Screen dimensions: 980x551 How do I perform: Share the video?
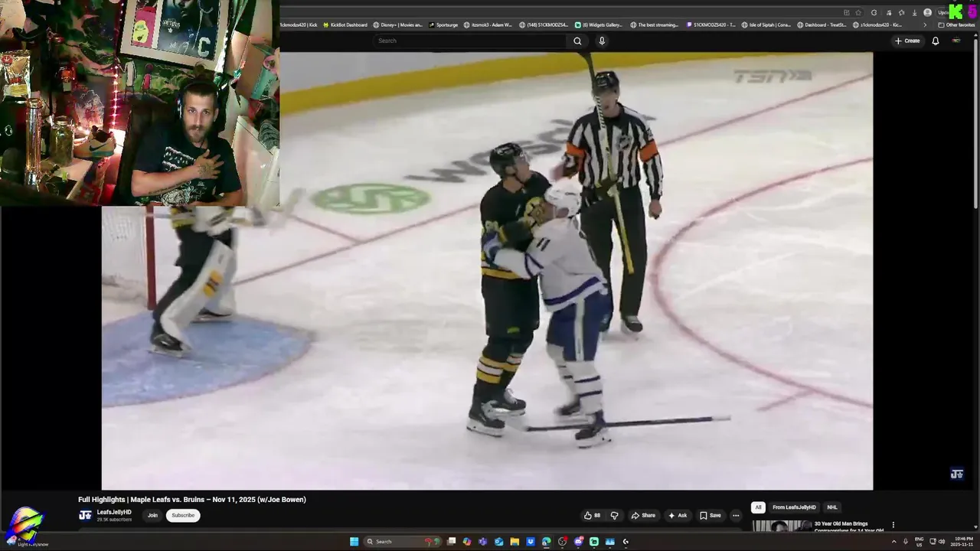(643, 515)
